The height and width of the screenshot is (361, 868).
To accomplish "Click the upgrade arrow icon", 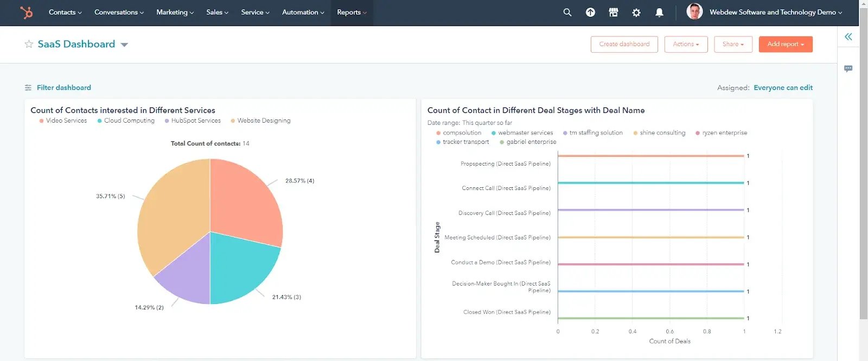I will (x=590, y=12).
